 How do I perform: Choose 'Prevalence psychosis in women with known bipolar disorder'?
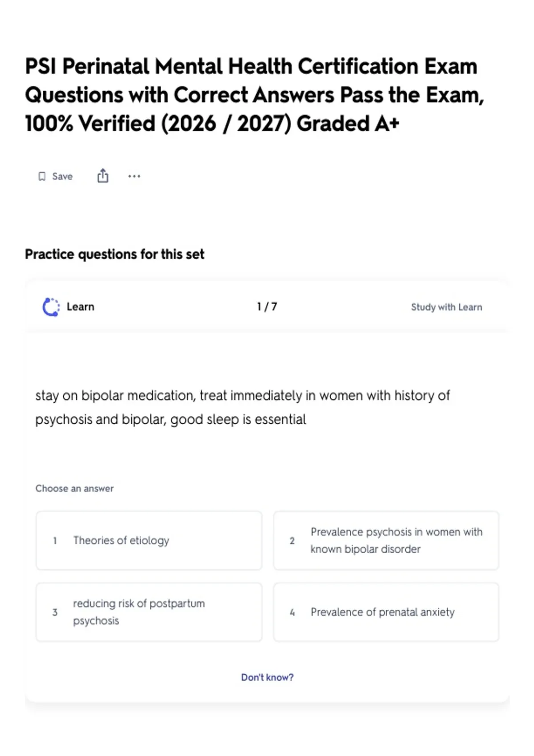coord(386,540)
